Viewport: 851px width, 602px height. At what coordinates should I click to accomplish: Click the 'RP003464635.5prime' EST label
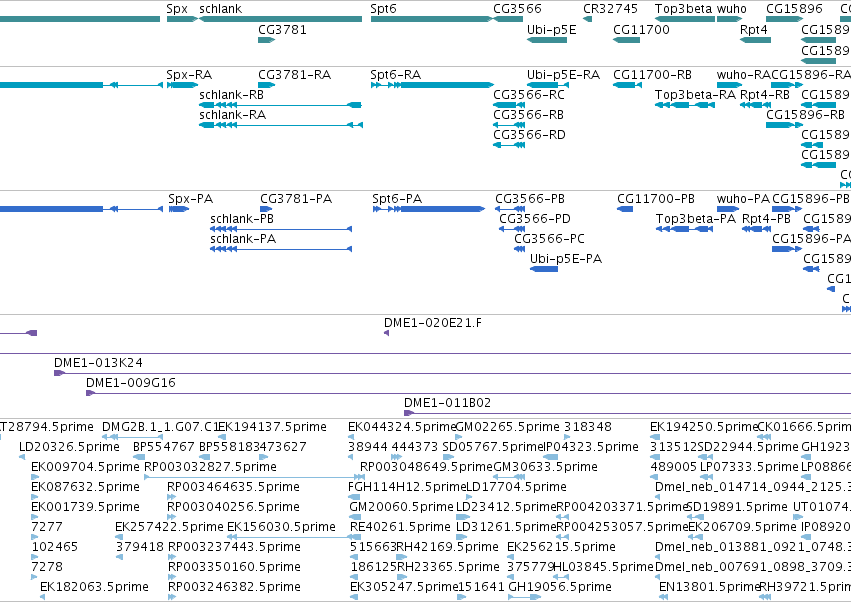(233, 487)
